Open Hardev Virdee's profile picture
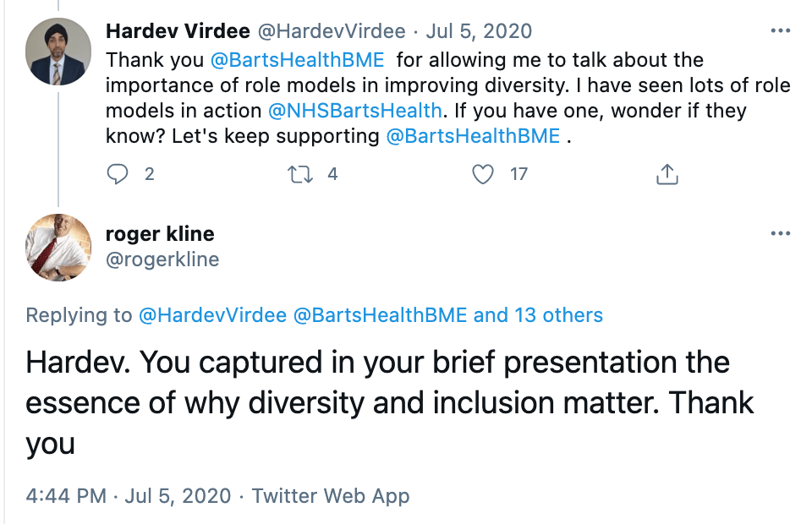The height and width of the screenshot is (524, 812). [x=58, y=52]
